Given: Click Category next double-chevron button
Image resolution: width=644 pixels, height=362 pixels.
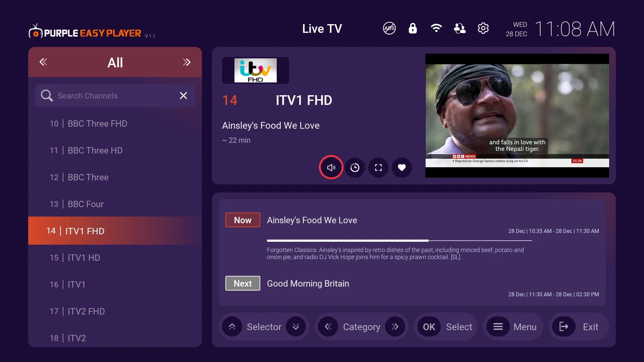Looking at the screenshot, I should [395, 327].
